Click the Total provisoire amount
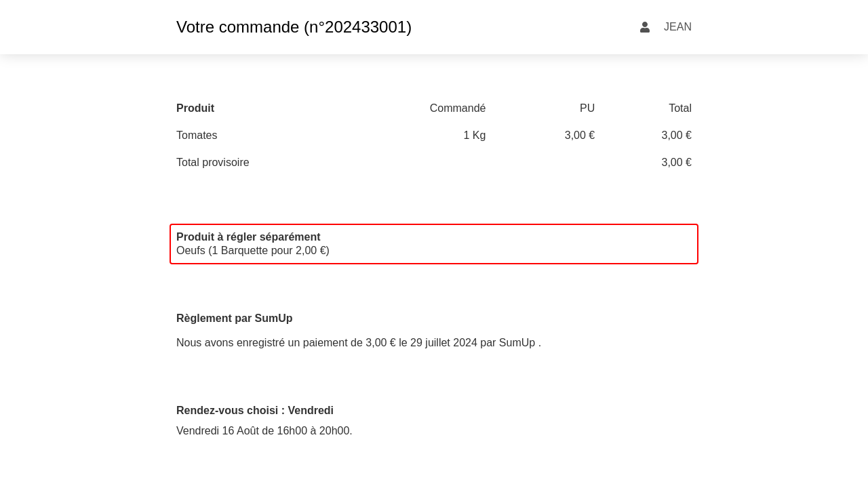Screen dimensions: 868x488 (676, 163)
